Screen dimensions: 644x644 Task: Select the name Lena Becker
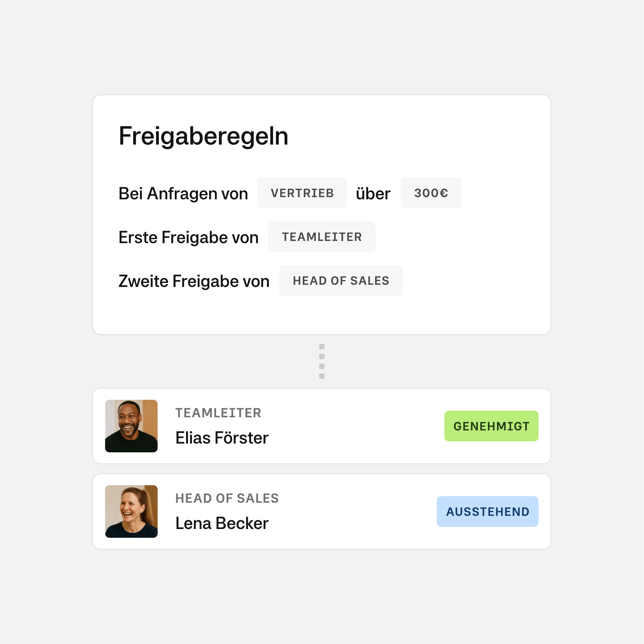(222, 524)
